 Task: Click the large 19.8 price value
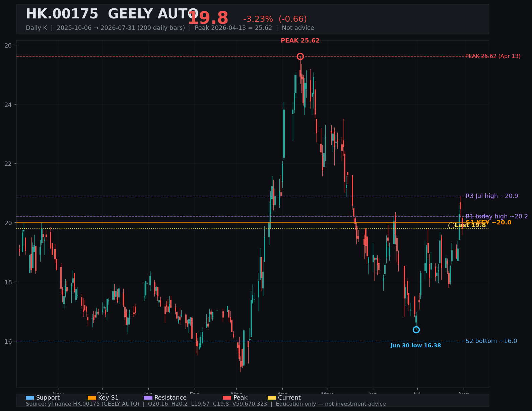click(208, 18)
